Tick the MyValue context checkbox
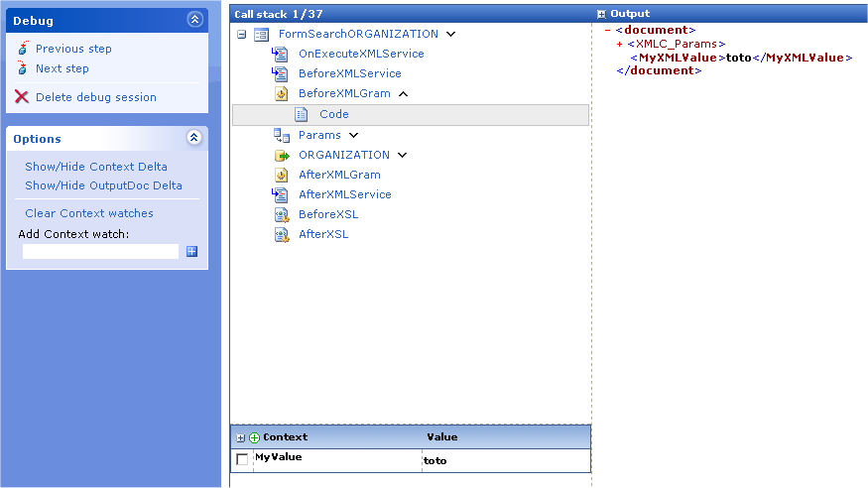Image resolution: width=868 pixels, height=488 pixels. click(x=242, y=459)
